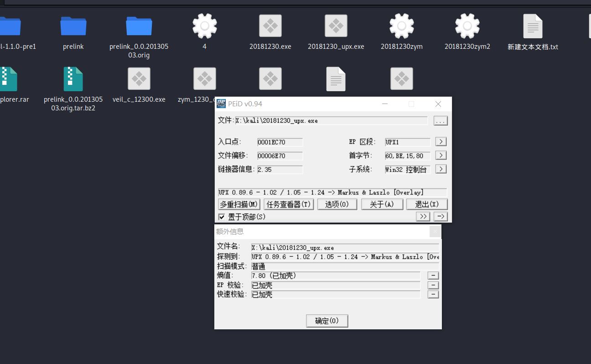Click the 退出(X) exit button
The width and height of the screenshot is (591, 364).
tap(427, 204)
